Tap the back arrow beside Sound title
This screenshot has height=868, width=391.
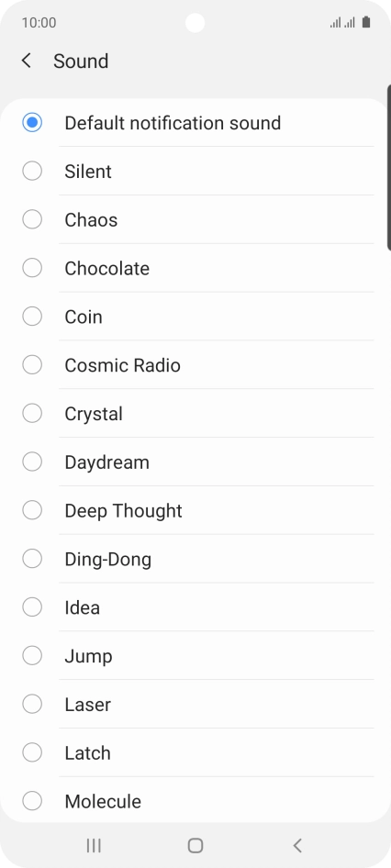point(26,61)
